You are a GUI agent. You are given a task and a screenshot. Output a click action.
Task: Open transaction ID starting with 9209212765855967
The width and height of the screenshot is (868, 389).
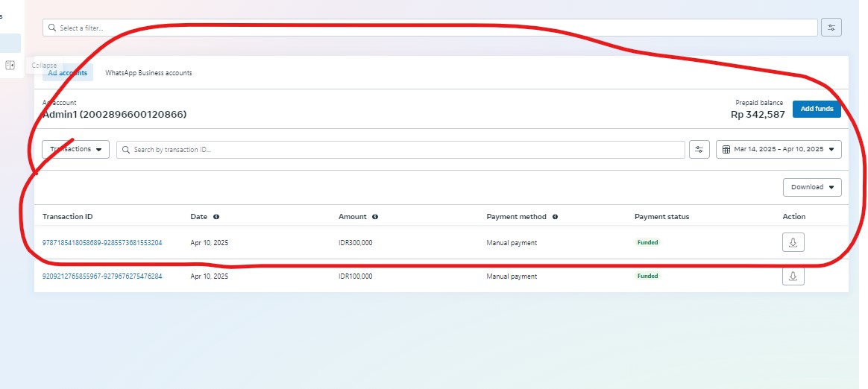point(102,276)
